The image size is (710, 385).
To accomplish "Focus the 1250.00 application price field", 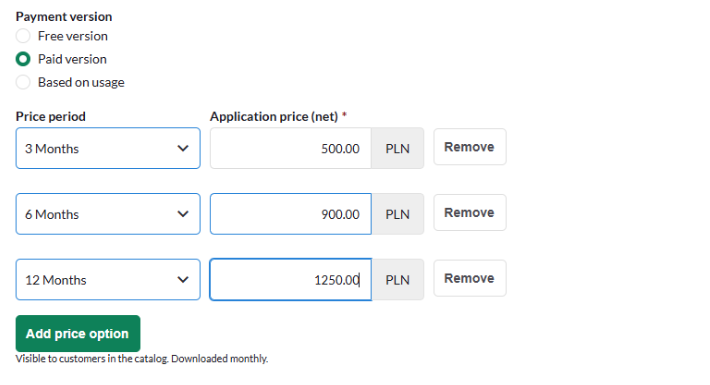I will coord(291,279).
